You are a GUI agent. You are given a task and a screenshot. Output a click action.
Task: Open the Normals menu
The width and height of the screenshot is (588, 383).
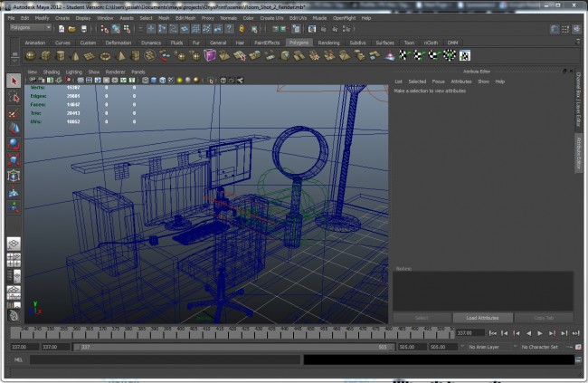tap(228, 18)
